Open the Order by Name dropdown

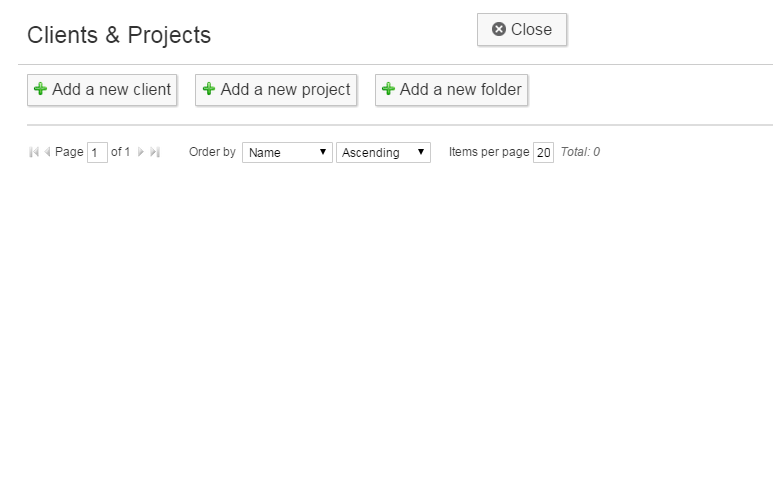pyautogui.click(x=287, y=152)
